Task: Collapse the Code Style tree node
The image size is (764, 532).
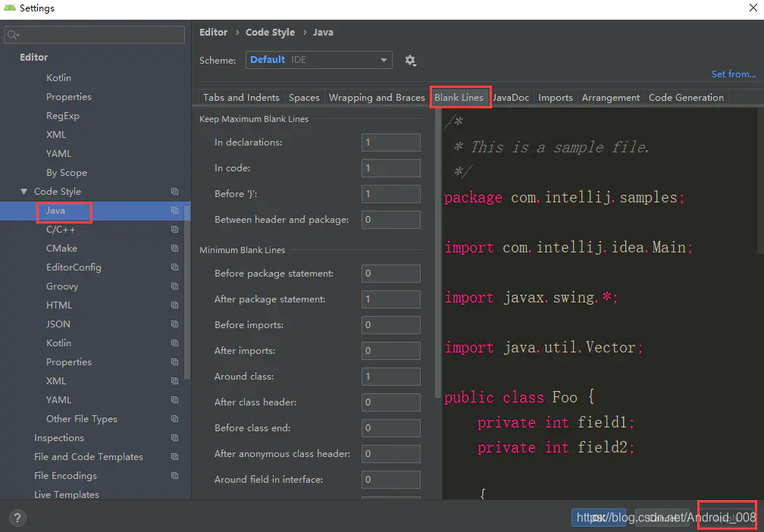Action: (x=23, y=192)
